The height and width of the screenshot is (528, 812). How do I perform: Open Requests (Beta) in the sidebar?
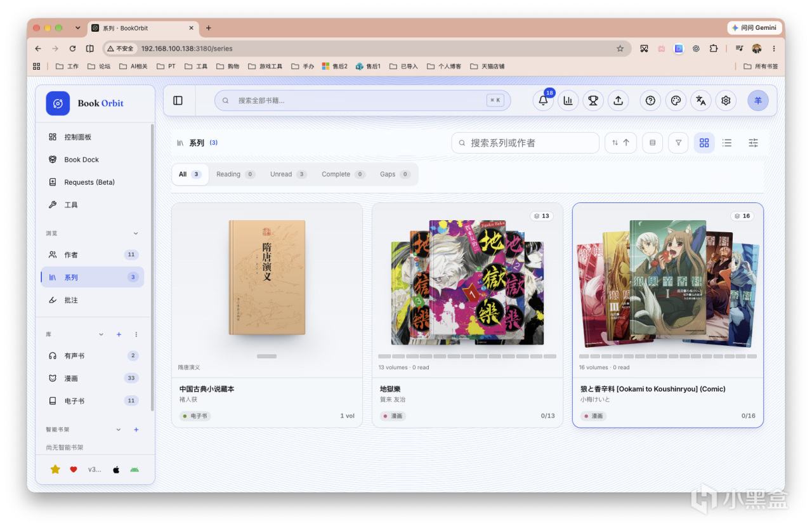93,182
